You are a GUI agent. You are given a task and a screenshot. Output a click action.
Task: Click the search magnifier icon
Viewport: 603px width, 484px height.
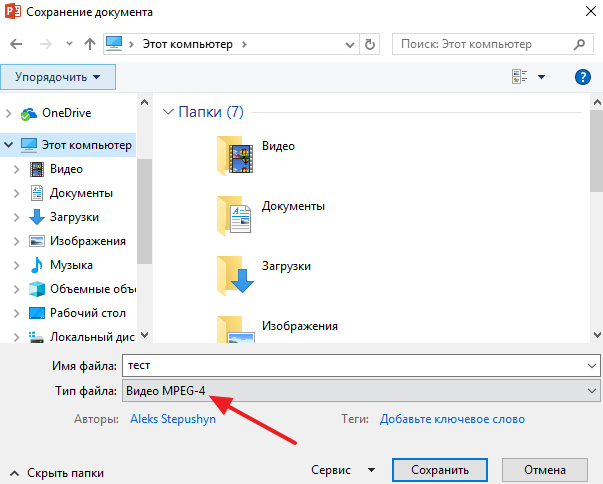point(580,44)
